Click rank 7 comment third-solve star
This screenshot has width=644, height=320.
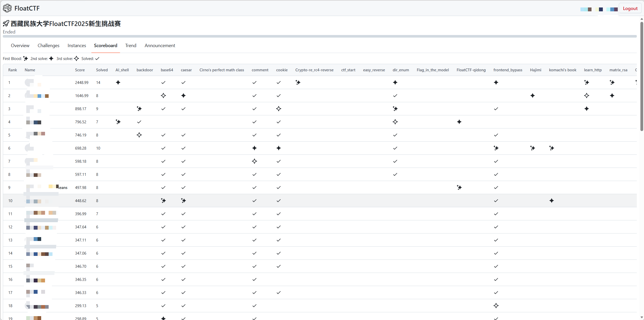click(x=254, y=161)
